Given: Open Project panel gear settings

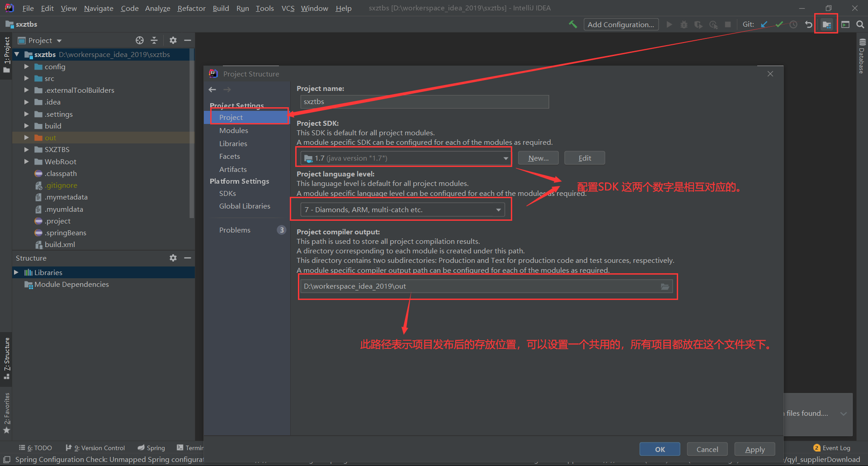Looking at the screenshot, I should (173, 40).
